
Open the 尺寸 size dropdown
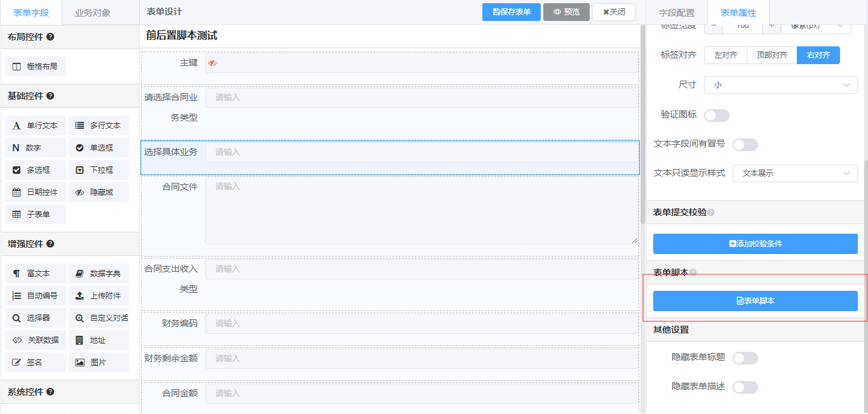pos(780,85)
